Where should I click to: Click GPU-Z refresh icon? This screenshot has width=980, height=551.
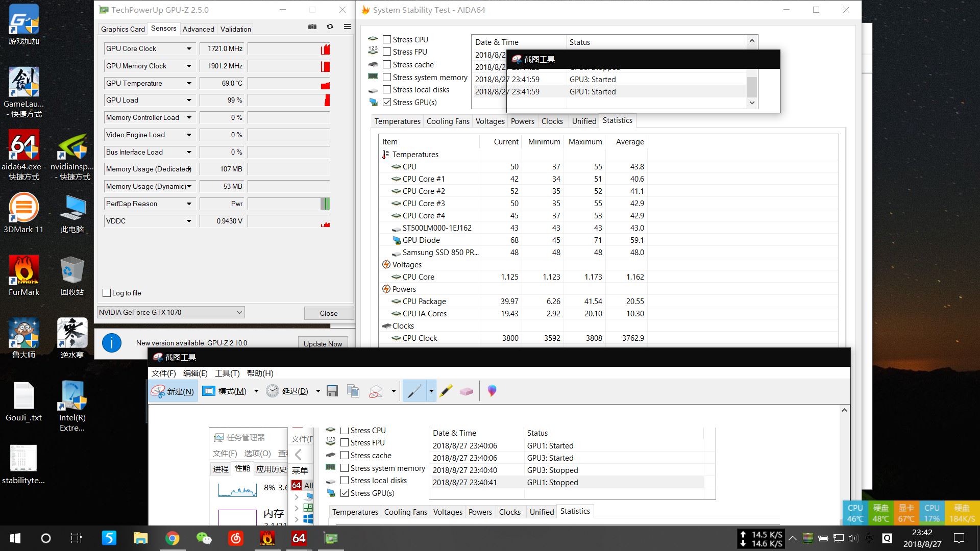tap(330, 27)
